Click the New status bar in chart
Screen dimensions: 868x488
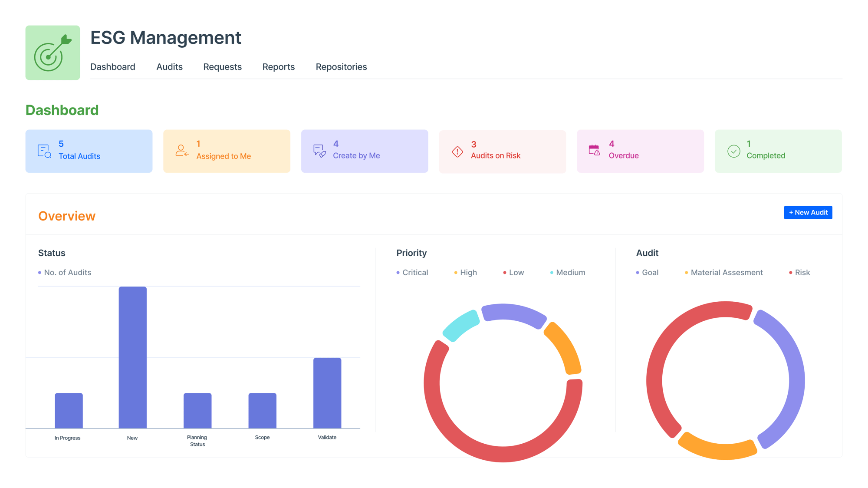132,357
